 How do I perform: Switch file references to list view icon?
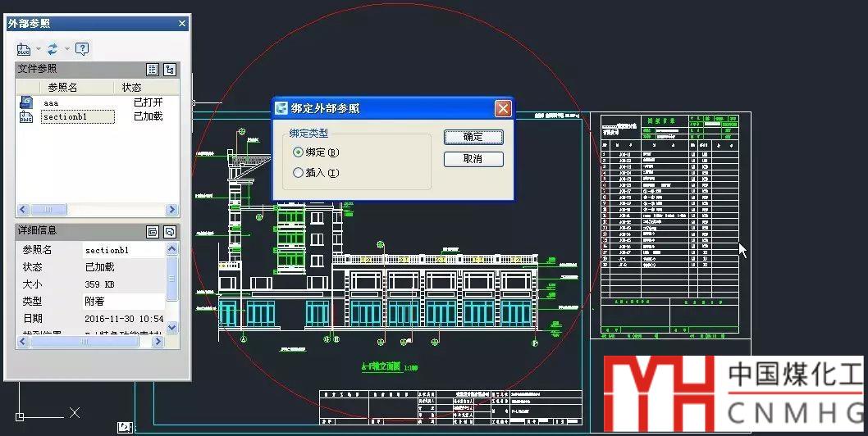tap(153, 70)
